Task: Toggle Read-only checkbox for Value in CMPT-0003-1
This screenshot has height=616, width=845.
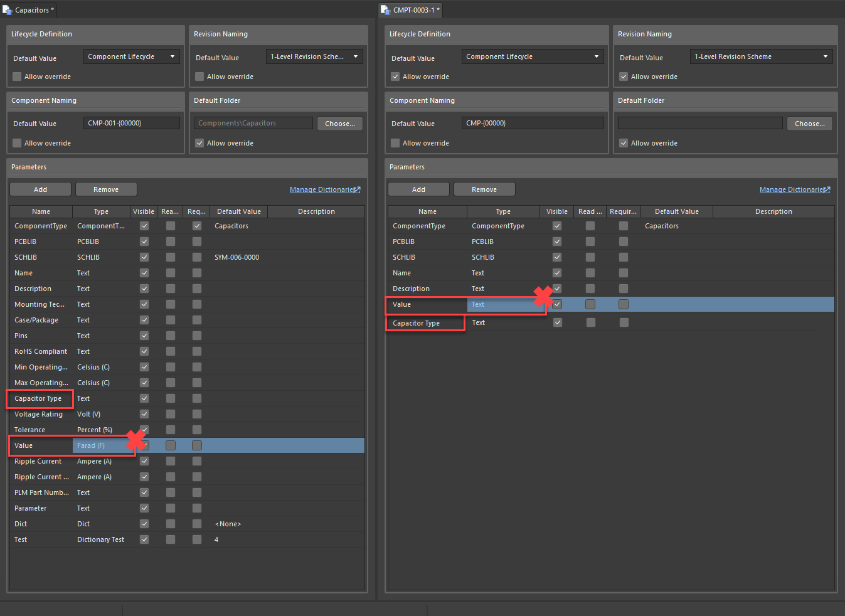Action: tap(590, 304)
